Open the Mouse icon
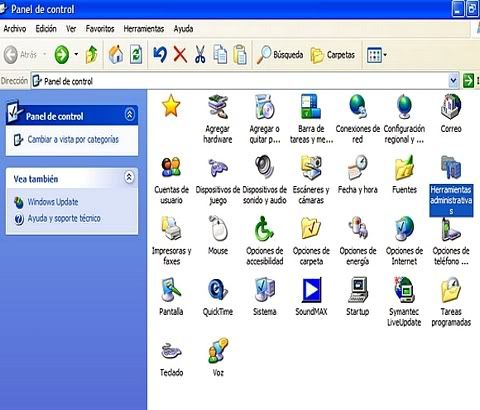The image size is (480, 410). tap(218, 229)
